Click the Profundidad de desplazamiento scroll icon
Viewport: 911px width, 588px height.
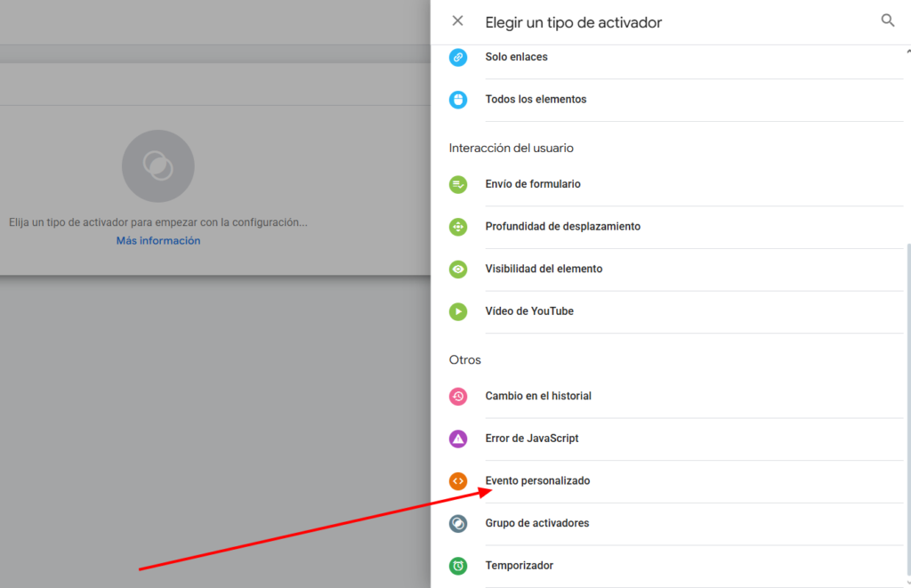[x=458, y=227]
